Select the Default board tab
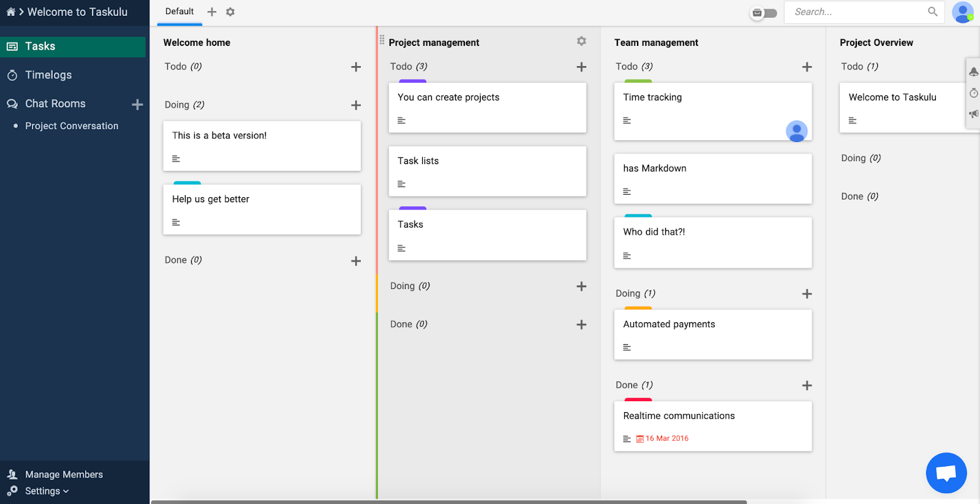Image resolution: width=980 pixels, height=504 pixels. click(x=179, y=12)
